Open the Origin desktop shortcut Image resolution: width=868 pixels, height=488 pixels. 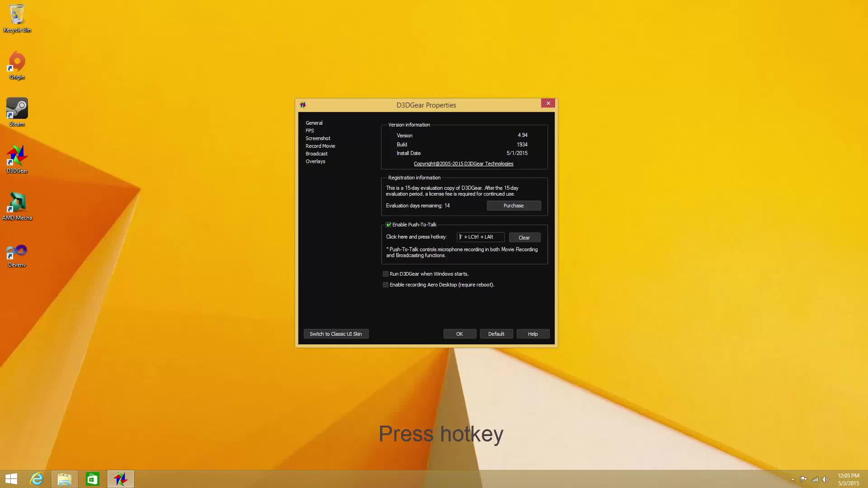tap(17, 62)
